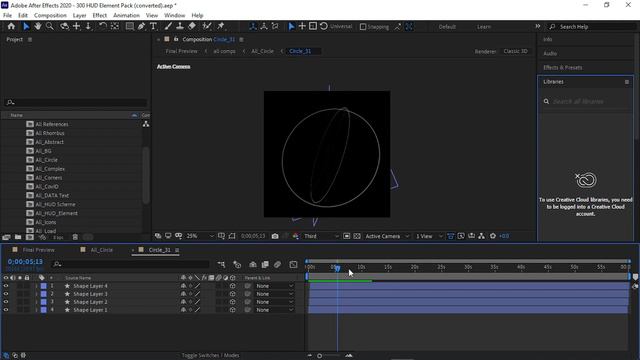The height and width of the screenshot is (360, 640).
Task: Click the Home icon in the toolbar
Action: pos(11,26)
